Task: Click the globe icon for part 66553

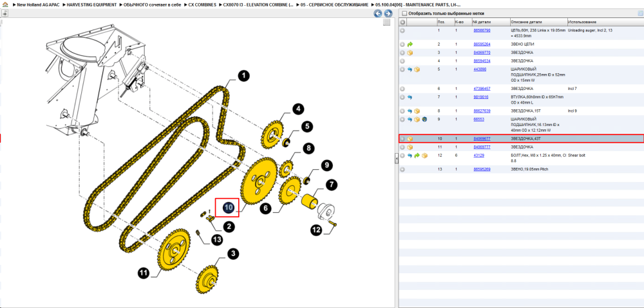Action: point(424,120)
